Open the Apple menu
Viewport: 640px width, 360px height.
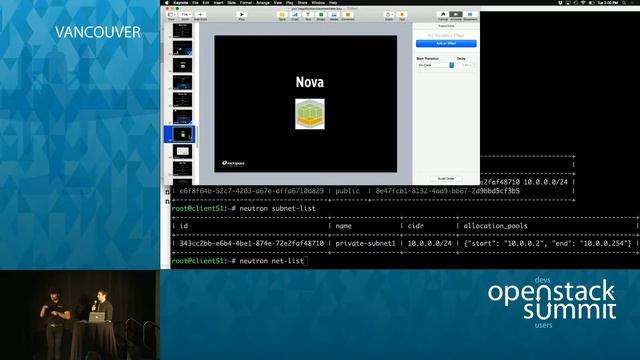pyautogui.click(x=167, y=2)
